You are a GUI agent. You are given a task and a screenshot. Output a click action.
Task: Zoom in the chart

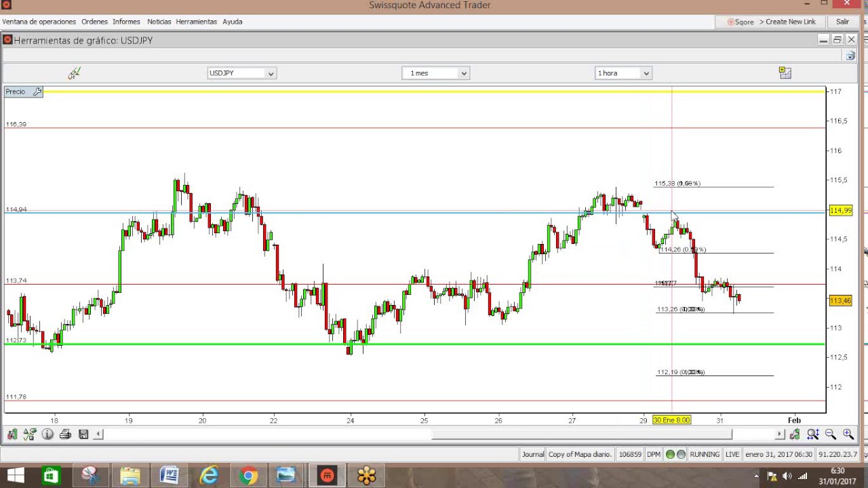click(848, 434)
